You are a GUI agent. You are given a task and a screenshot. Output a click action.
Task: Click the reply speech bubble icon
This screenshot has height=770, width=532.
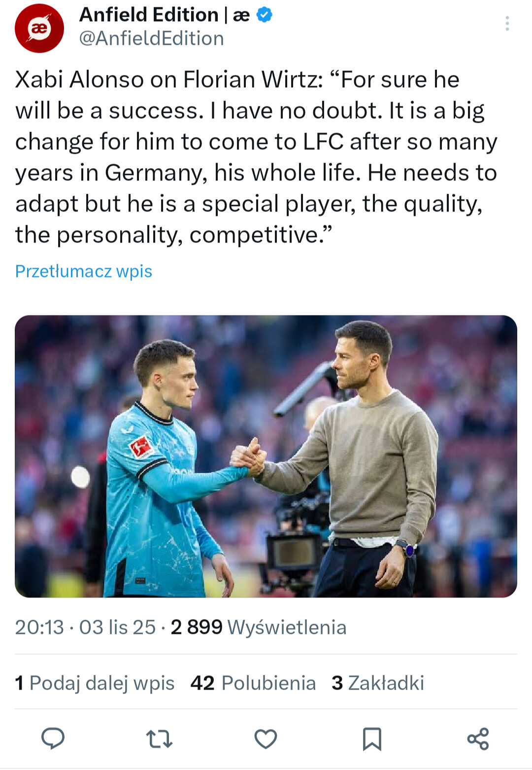pos(53,738)
